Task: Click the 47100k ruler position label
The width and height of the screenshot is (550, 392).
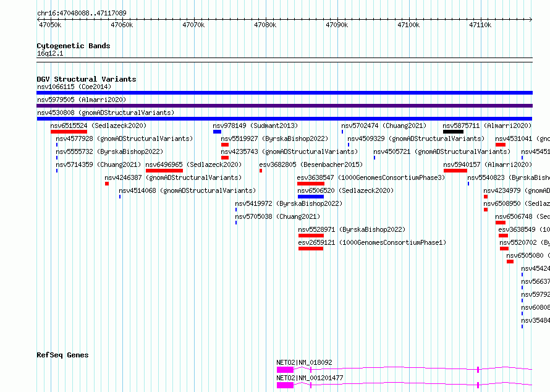Action: pyautogui.click(x=408, y=25)
